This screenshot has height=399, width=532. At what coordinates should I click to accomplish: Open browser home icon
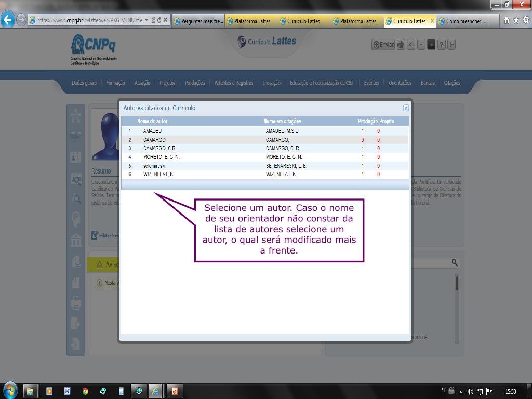click(x=507, y=20)
